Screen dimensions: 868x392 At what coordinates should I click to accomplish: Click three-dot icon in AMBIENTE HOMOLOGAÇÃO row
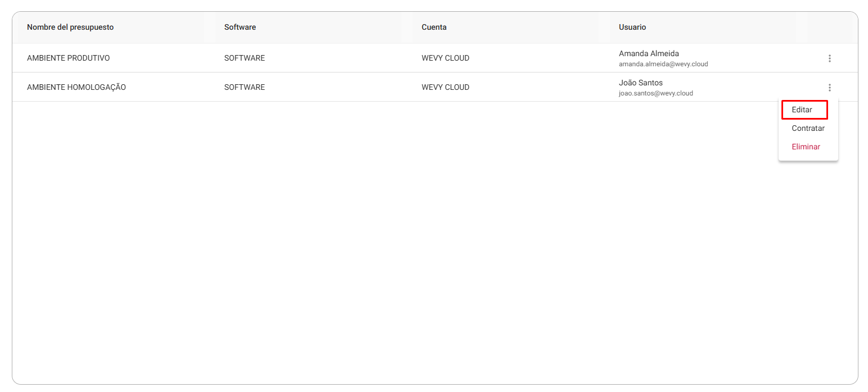(829, 88)
